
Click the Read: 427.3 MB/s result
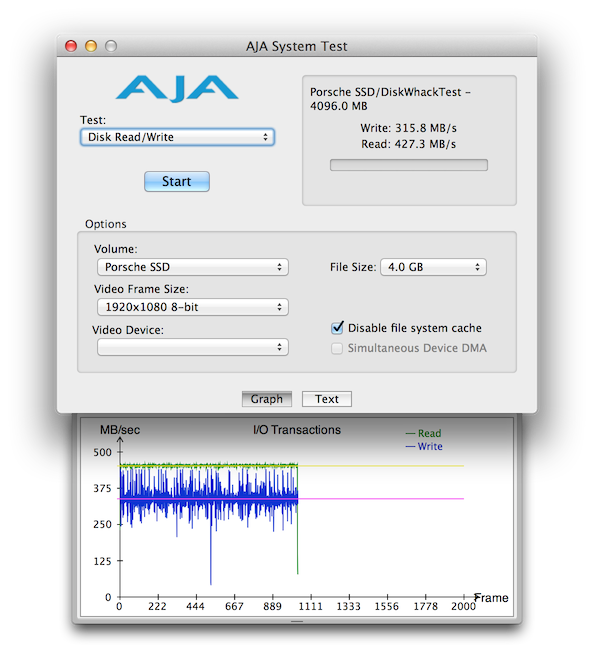[x=408, y=144]
